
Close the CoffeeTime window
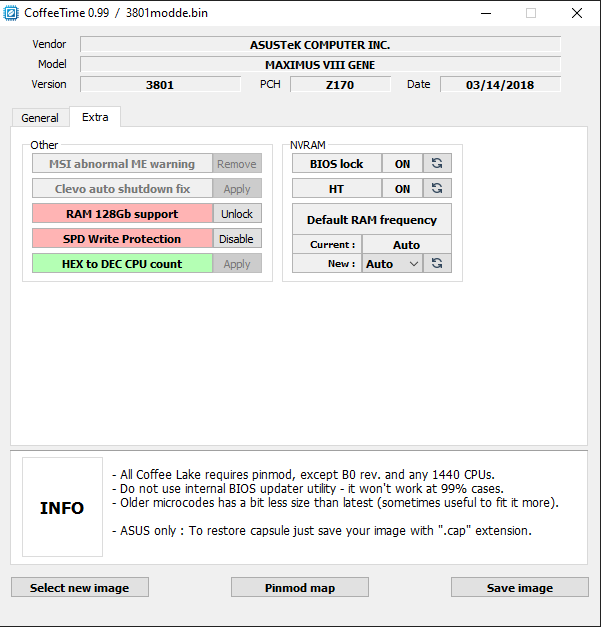(577, 13)
